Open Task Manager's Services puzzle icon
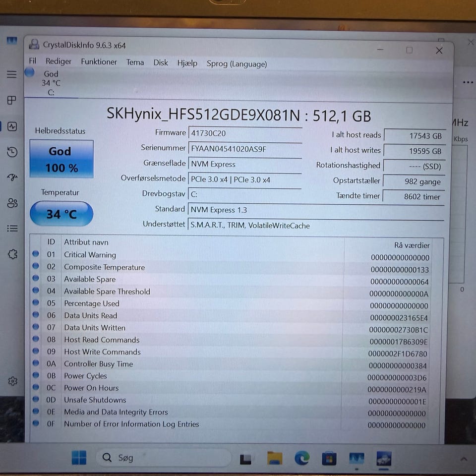The width and height of the screenshot is (476, 476). tap(12, 254)
